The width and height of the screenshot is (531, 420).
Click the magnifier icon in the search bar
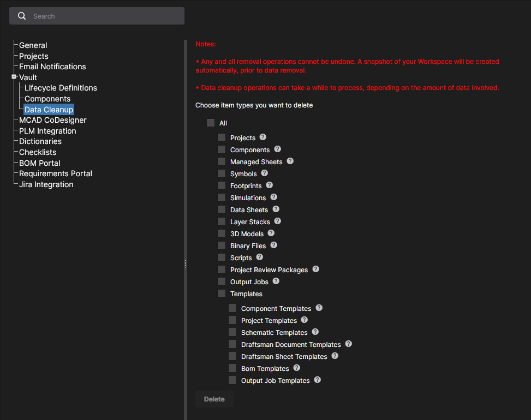click(22, 16)
